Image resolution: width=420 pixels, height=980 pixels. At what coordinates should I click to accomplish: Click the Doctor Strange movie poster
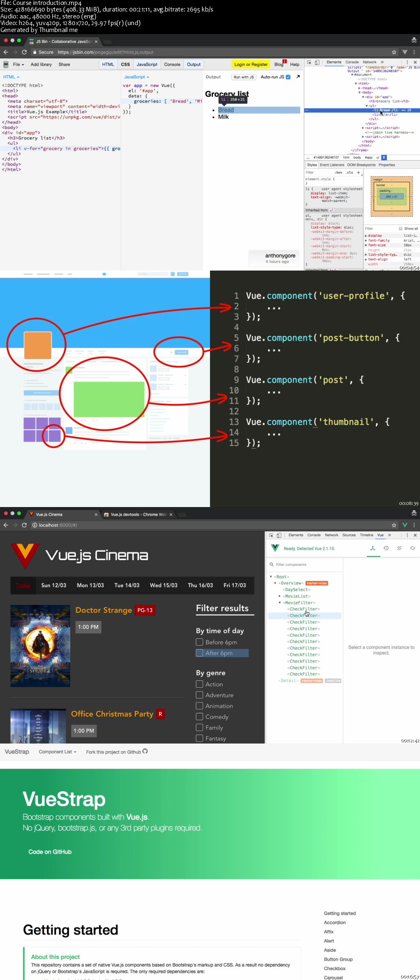point(40,646)
